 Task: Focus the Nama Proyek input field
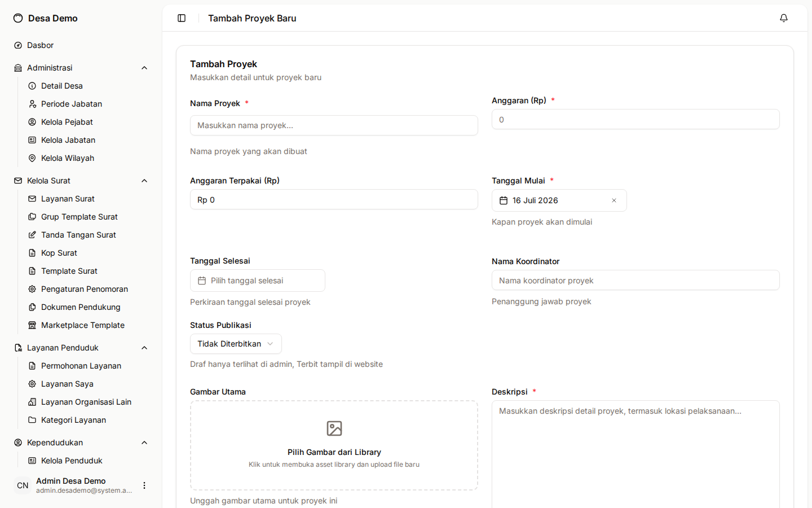[x=334, y=125]
